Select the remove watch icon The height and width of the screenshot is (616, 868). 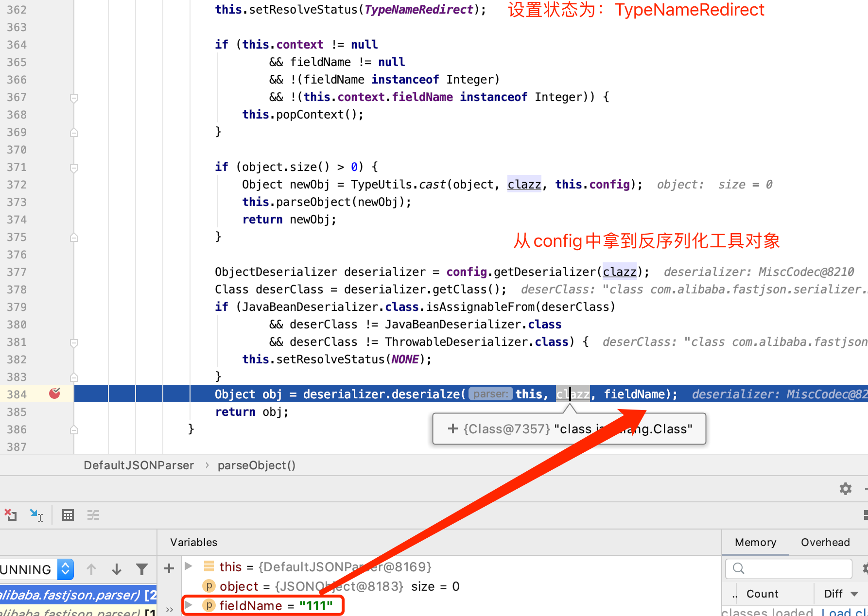click(x=11, y=514)
